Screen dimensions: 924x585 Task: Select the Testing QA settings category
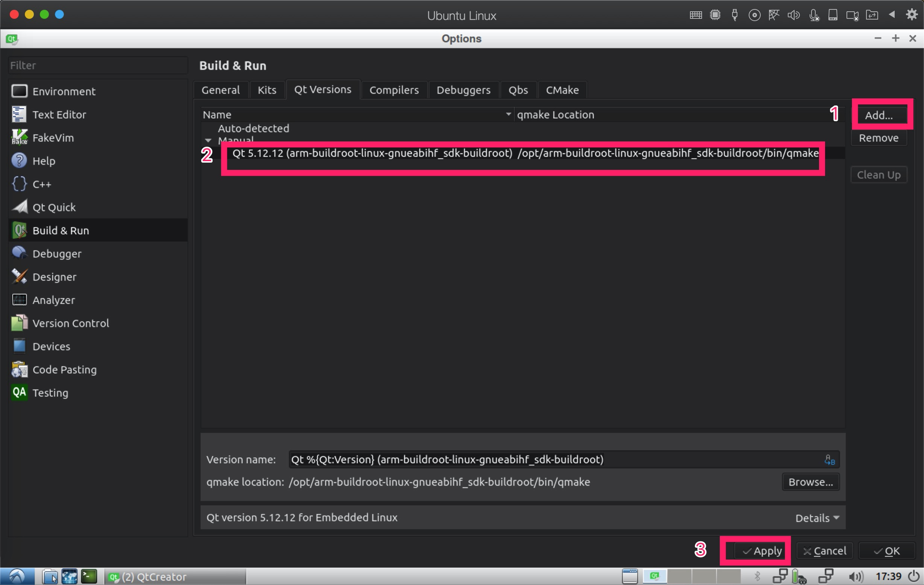click(98, 393)
